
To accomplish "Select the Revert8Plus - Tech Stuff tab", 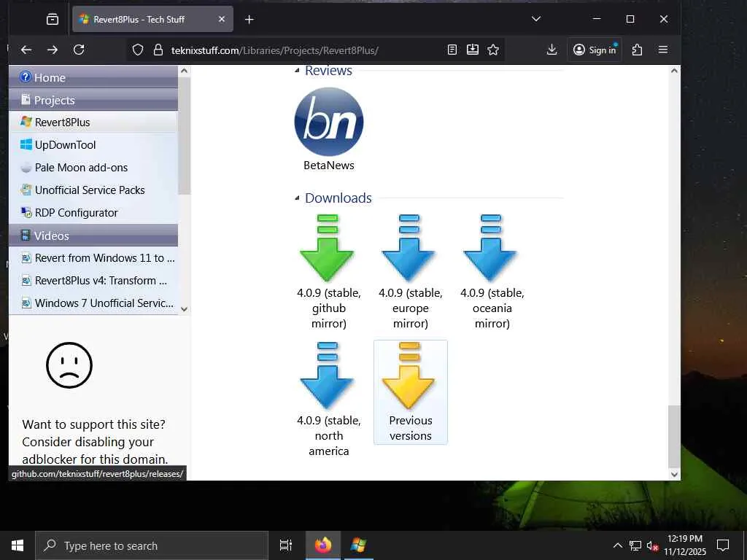I will click(152, 19).
